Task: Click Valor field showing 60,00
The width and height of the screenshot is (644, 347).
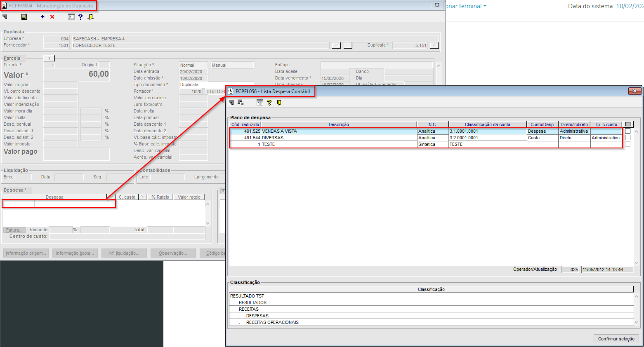Action: [77, 75]
